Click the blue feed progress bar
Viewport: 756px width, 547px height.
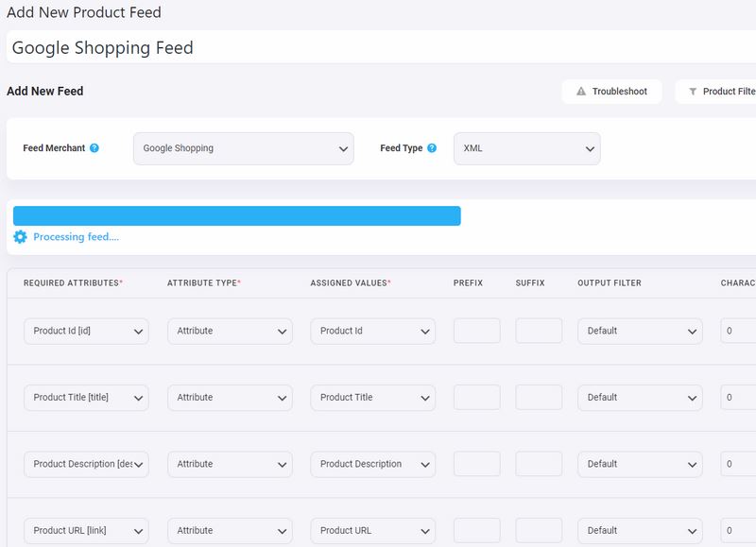(x=237, y=216)
